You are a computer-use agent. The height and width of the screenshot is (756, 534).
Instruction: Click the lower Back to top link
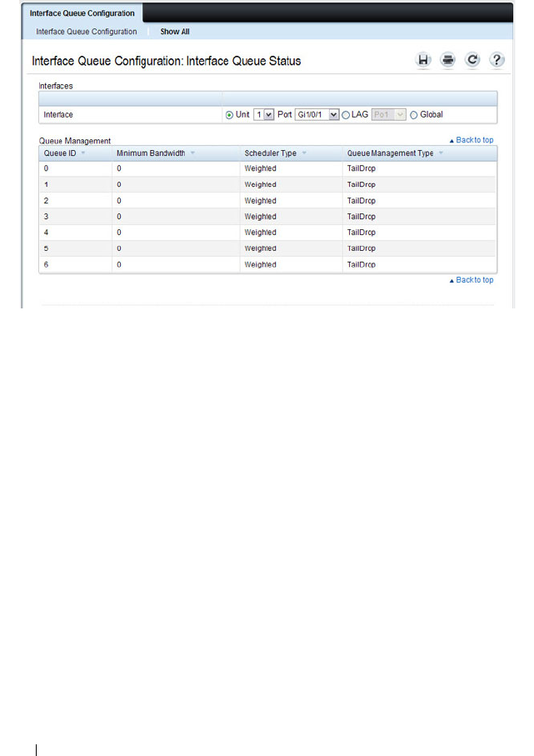tap(472, 279)
